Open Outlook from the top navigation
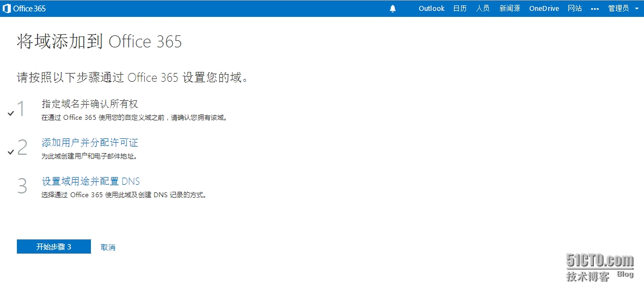644x292 pixels. coord(432,9)
